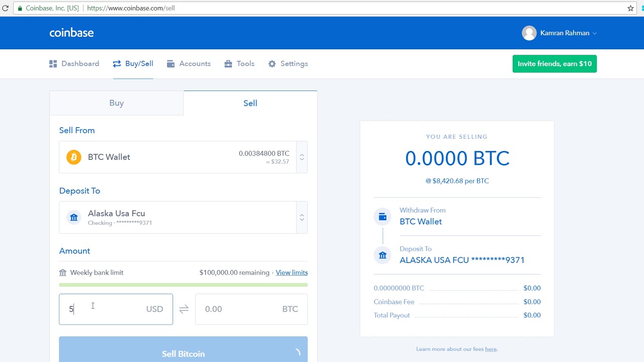This screenshot has height=362, width=644.
Task: Select the Sell tab
Action: pos(250,103)
